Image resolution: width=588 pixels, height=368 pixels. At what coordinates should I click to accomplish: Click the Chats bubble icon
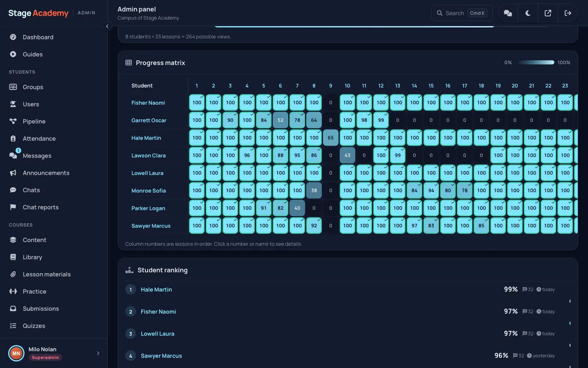[13, 190]
